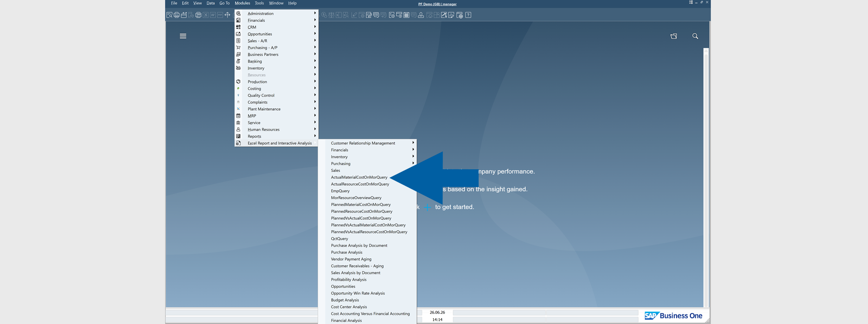The image size is (868, 324).
Task: Click the window-with-alert toolbar icon
Action: (399, 15)
